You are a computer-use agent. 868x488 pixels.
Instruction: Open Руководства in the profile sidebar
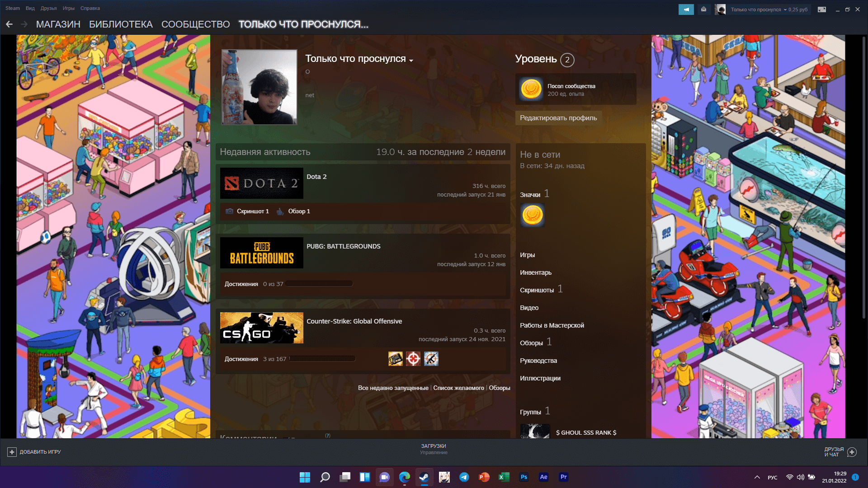[x=538, y=361]
